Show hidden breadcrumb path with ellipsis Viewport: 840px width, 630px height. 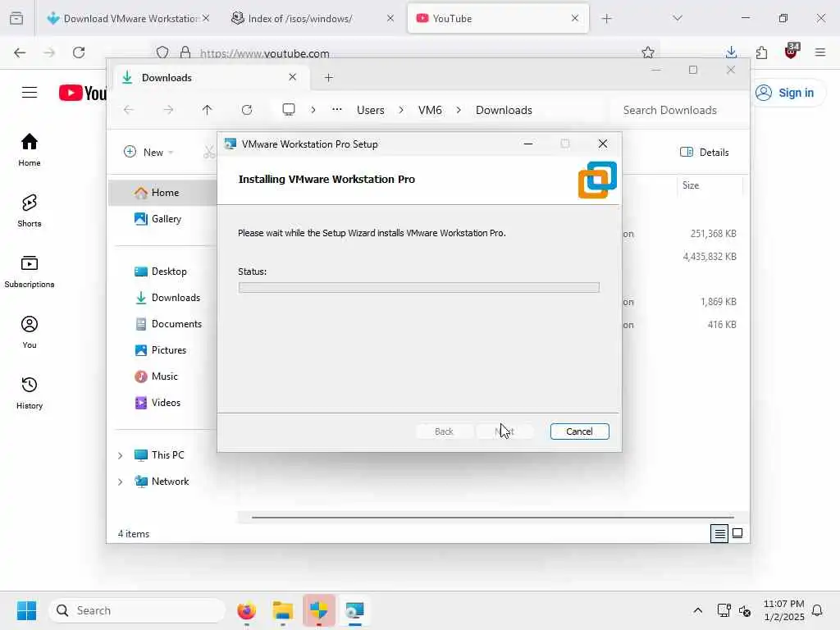point(337,110)
